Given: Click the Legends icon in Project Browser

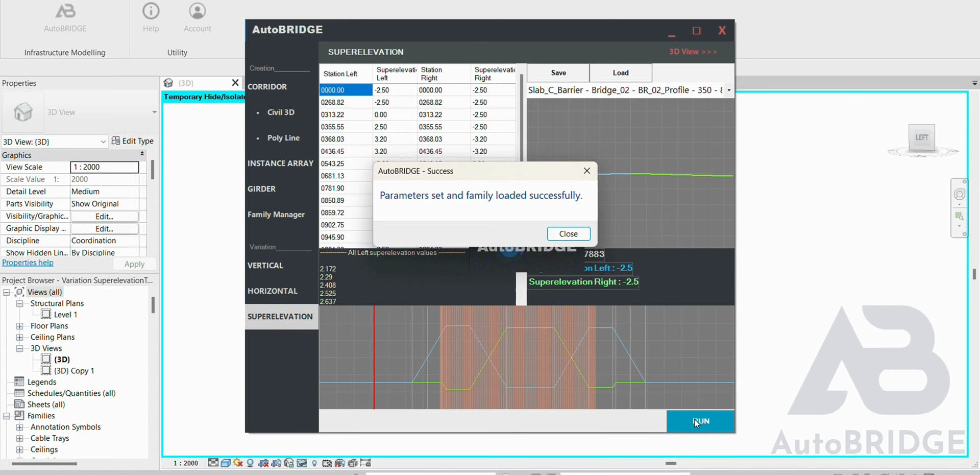Looking at the screenshot, I should [19, 382].
